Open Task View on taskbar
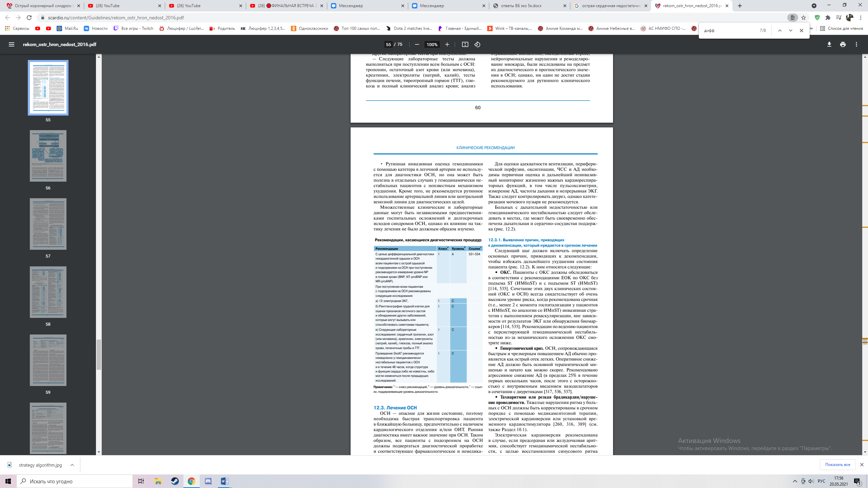Screen dimensions: 868x488 point(141,481)
